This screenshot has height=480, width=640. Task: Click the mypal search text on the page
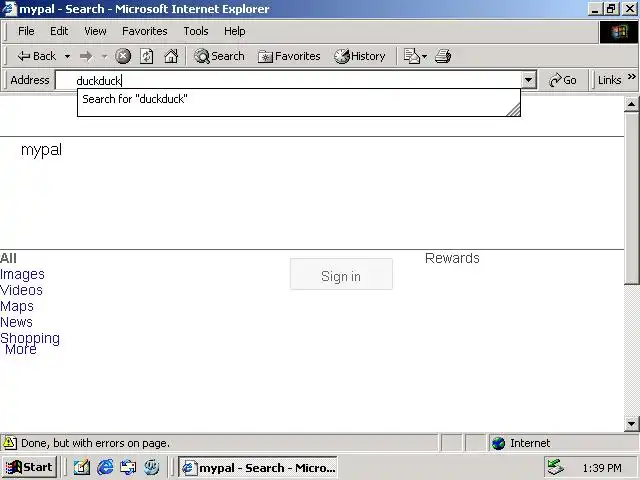(41, 150)
